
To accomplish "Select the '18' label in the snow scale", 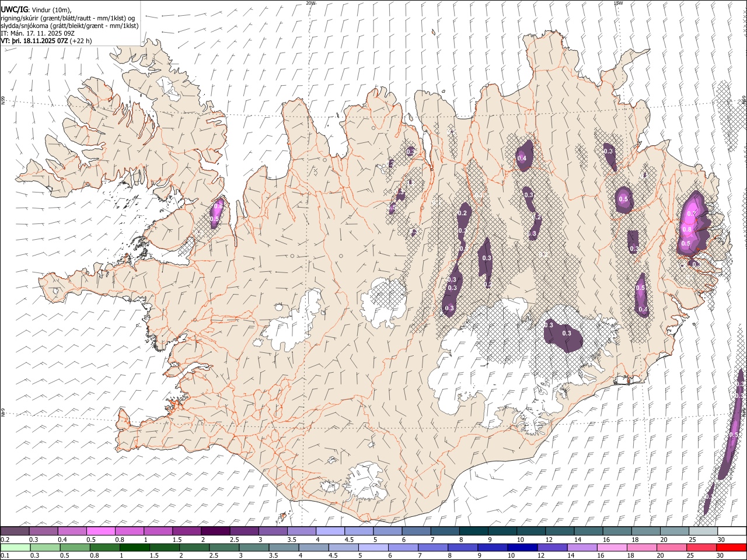I will 635,540.
